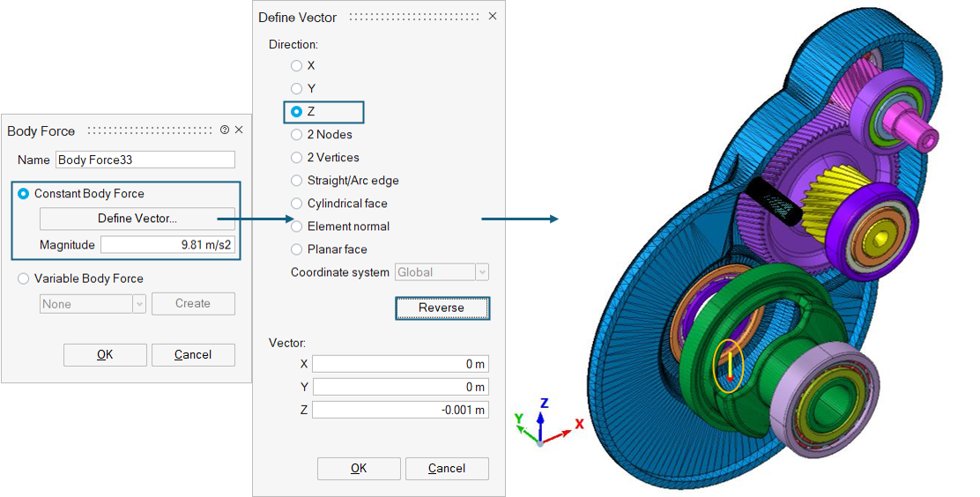Viewport: 980px width, 497px height.
Task: Click the yellow gravity vector arrow on model
Action: pyautogui.click(x=730, y=367)
